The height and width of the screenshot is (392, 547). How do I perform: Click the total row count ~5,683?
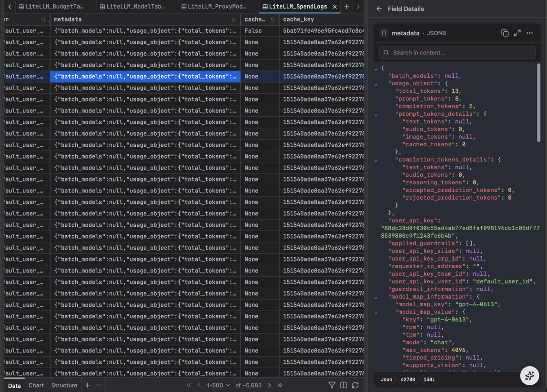coord(248,385)
